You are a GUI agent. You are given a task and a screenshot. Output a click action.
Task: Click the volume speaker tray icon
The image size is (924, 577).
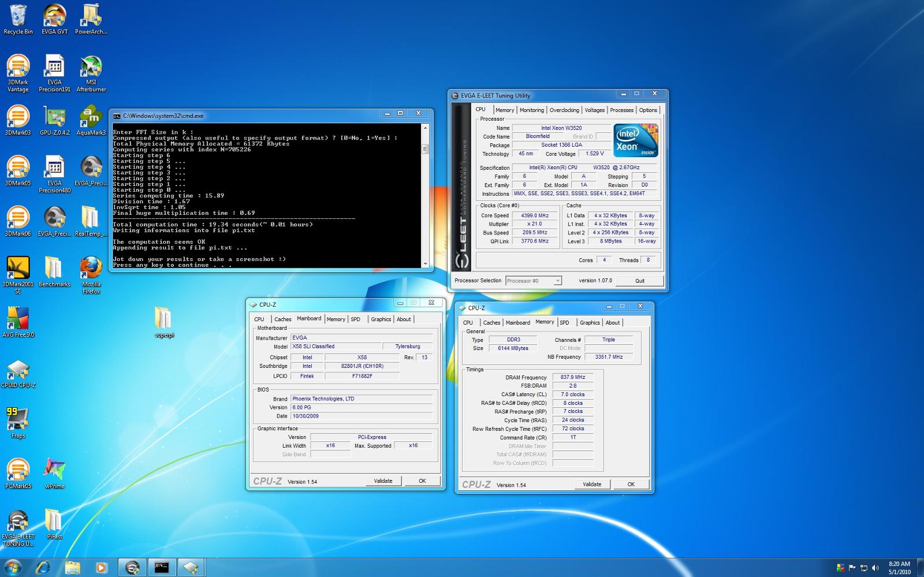click(x=875, y=568)
